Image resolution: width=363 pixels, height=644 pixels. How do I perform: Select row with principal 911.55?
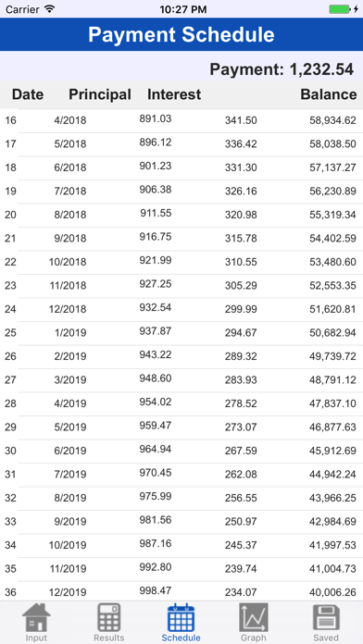coord(181,216)
